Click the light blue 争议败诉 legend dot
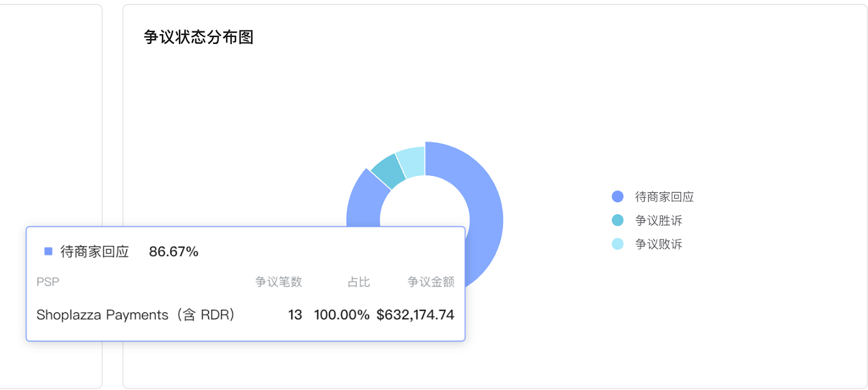This screenshot has width=868, height=390. (x=617, y=244)
